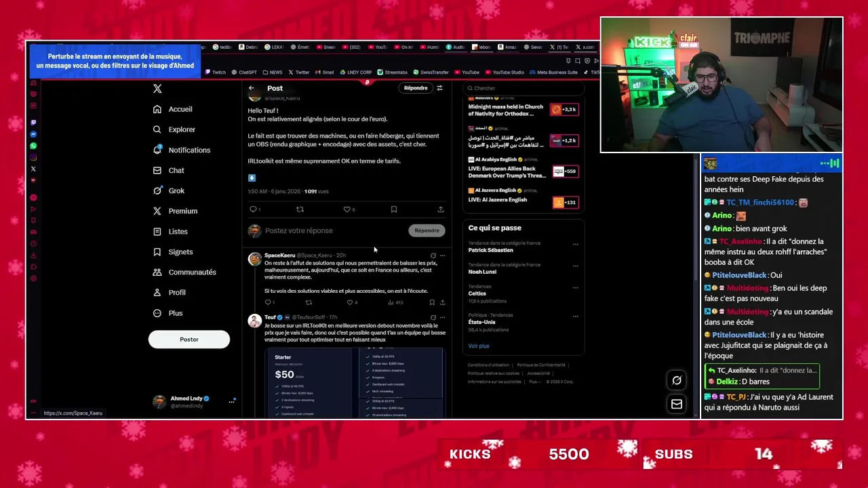Open Profil in X sidebar

pos(169,292)
